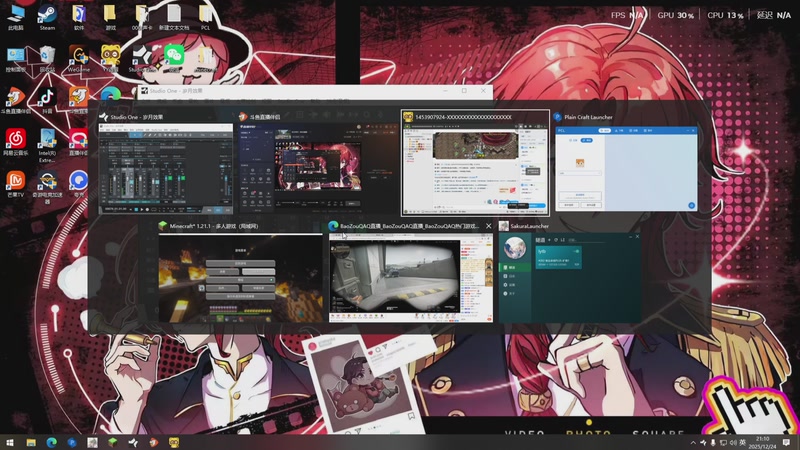
Task: Open the clock showing 21:10
Action: point(764,442)
